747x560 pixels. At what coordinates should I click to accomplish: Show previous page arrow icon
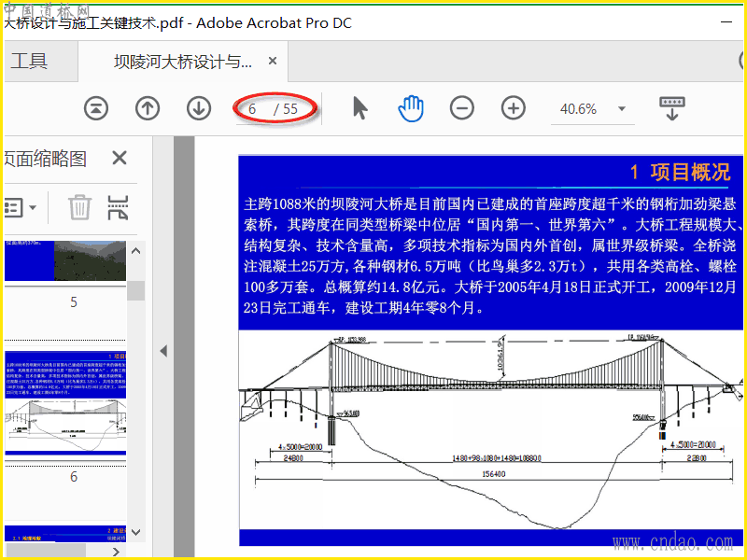(148, 108)
